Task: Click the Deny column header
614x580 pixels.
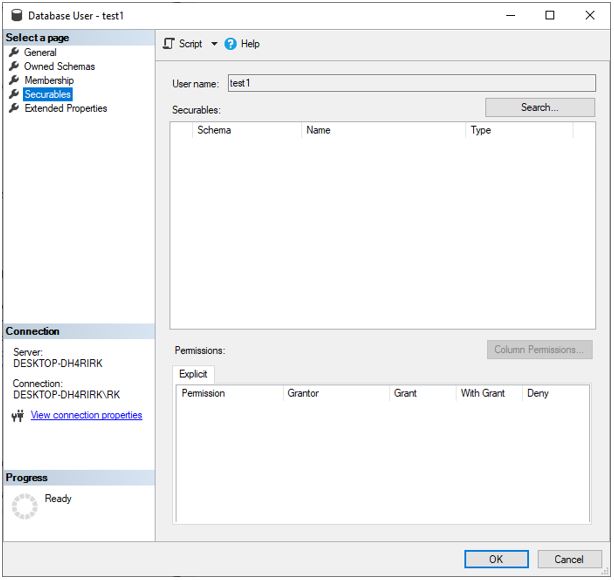Action: [x=556, y=393]
